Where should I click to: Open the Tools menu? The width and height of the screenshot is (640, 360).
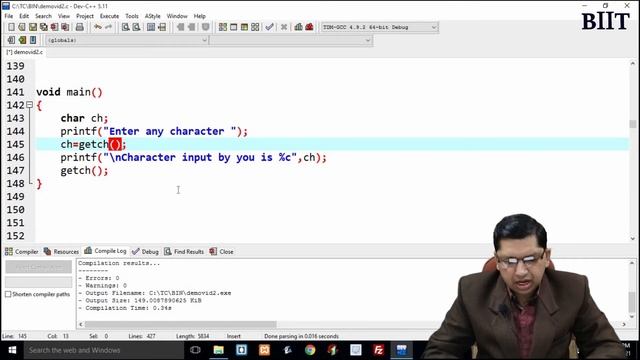[132, 16]
